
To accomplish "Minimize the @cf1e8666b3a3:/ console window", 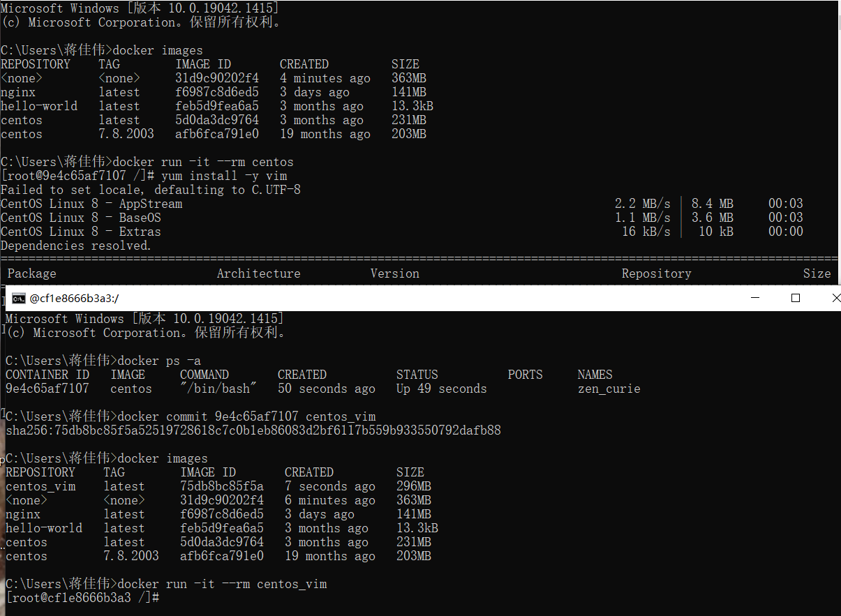I will [755, 298].
